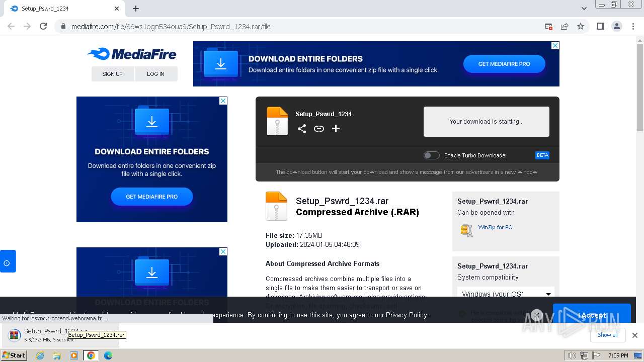Open Setup_Pswrd_1234.rar download item
Viewport: 644px width, 362px height.
tap(59, 335)
